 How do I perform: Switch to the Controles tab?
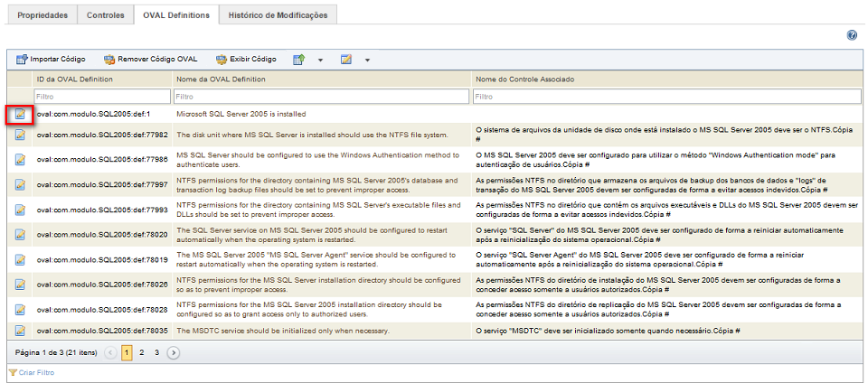[105, 15]
